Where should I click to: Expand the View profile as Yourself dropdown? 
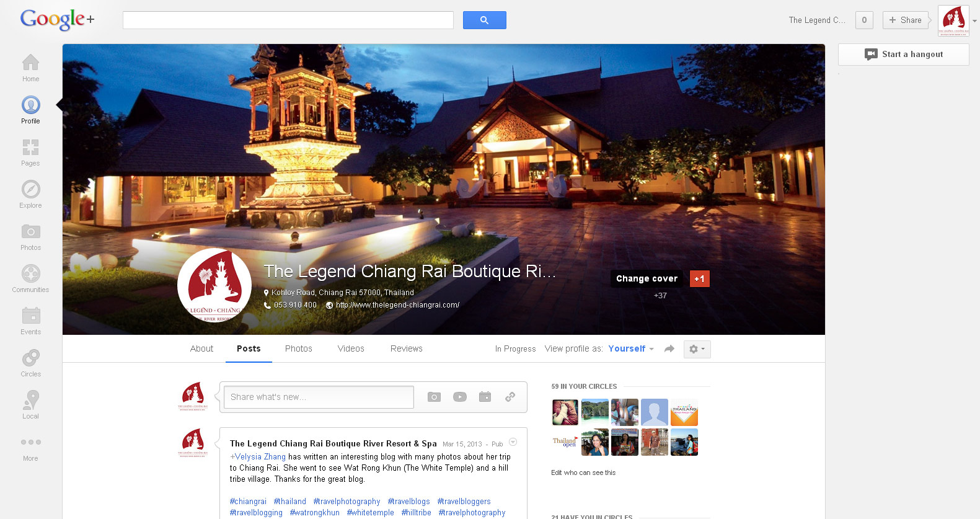[x=631, y=348]
